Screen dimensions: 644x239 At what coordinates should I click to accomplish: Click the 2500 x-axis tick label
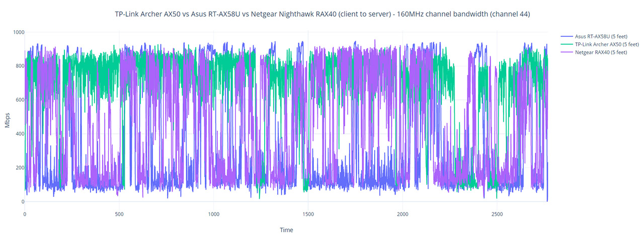[x=497, y=214]
